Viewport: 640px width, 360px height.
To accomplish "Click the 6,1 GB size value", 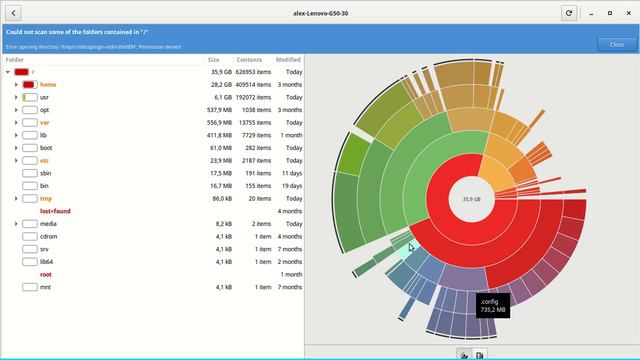I will pyautogui.click(x=223, y=97).
